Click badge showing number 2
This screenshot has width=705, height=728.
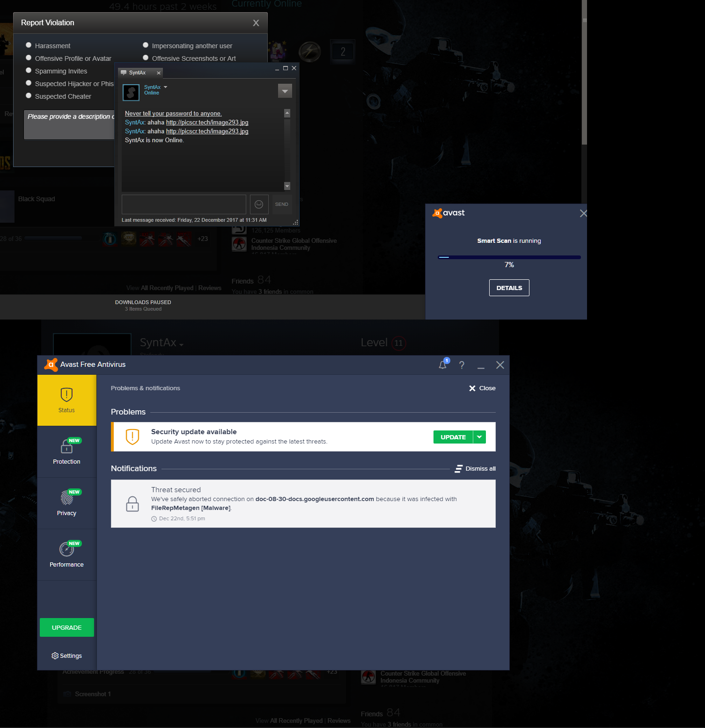(343, 51)
